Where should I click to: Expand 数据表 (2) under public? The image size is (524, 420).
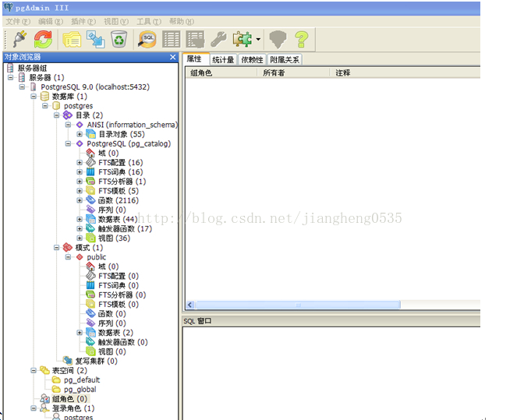click(80, 333)
